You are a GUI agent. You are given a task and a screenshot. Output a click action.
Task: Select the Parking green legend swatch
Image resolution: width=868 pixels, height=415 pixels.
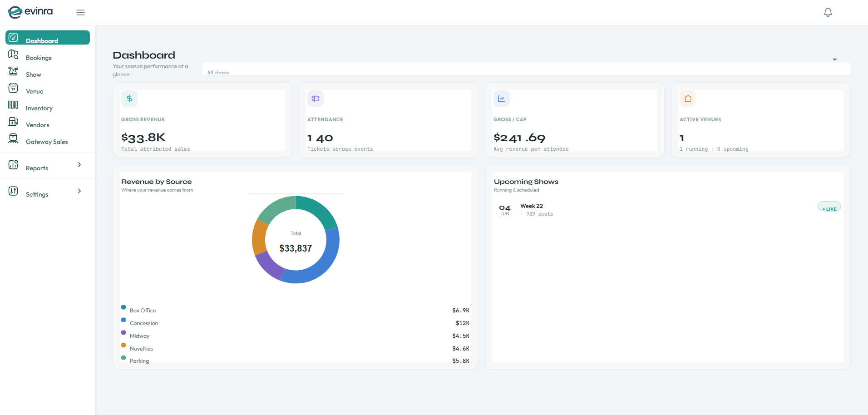(123, 357)
